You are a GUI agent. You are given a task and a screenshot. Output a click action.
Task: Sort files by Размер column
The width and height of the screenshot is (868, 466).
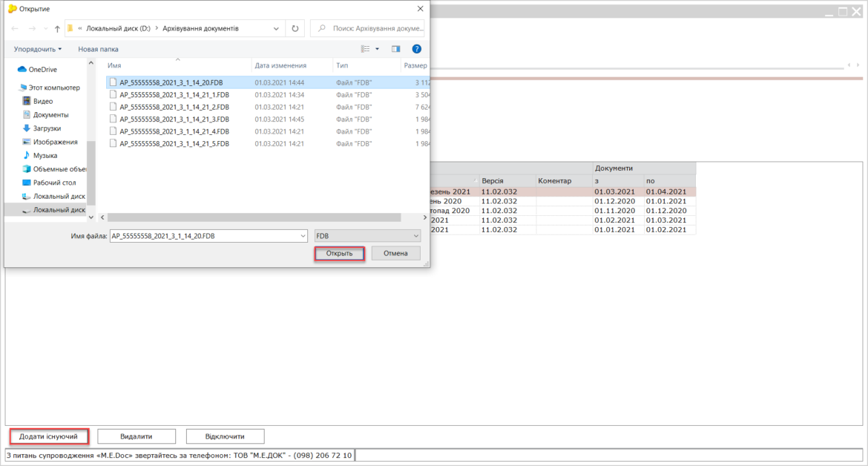point(415,65)
